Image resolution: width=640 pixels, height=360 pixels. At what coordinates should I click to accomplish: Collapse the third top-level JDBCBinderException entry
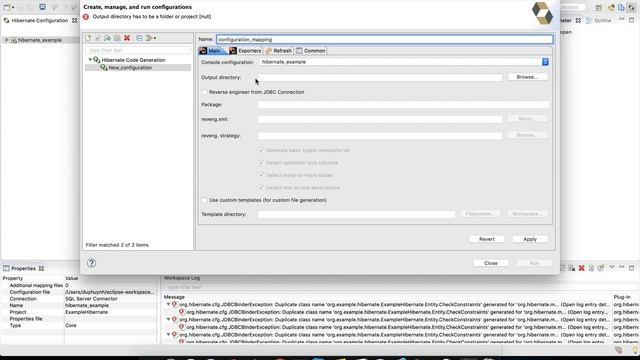[x=168, y=335]
